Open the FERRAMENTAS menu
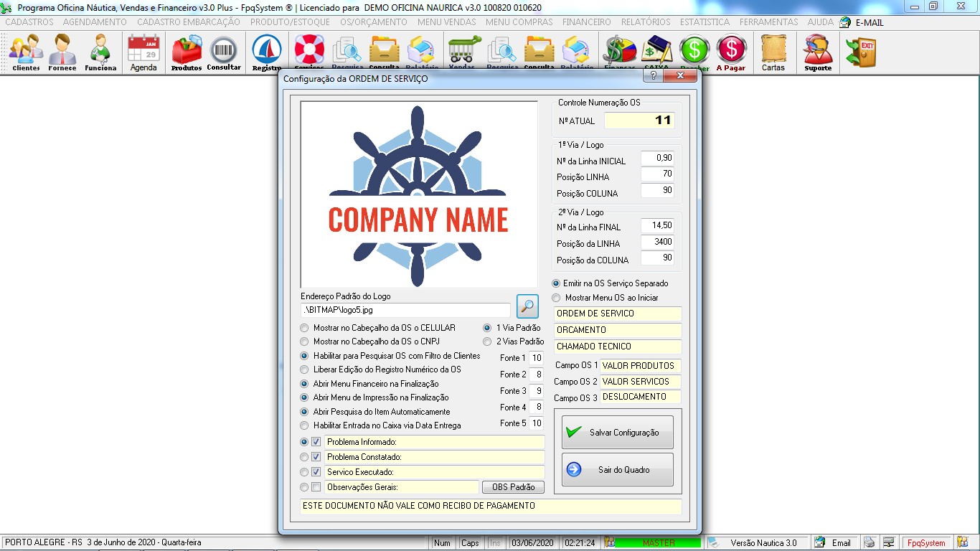The image size is (980, 551). 769,22
